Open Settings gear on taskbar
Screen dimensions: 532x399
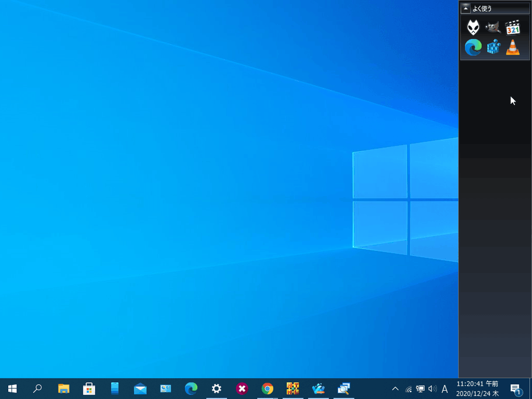click(217, 388)
